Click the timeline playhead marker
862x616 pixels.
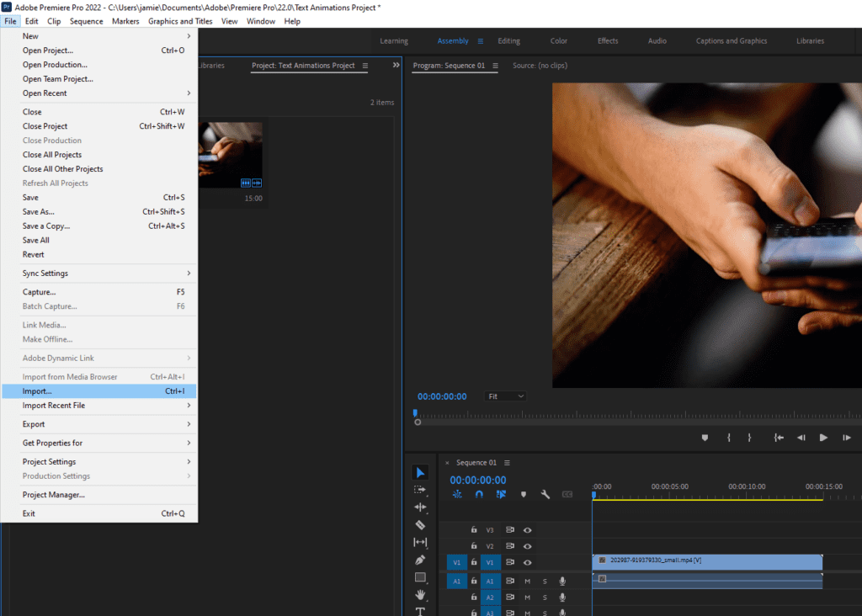tap(593, 495)
